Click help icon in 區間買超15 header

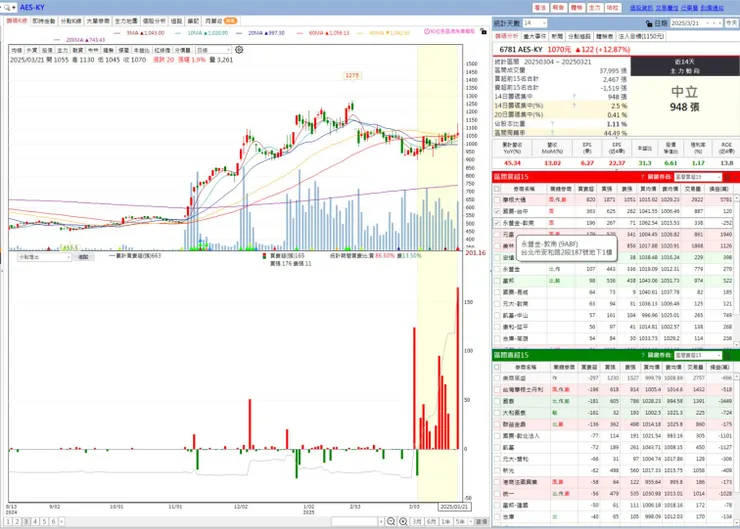[x=642, y=177]
